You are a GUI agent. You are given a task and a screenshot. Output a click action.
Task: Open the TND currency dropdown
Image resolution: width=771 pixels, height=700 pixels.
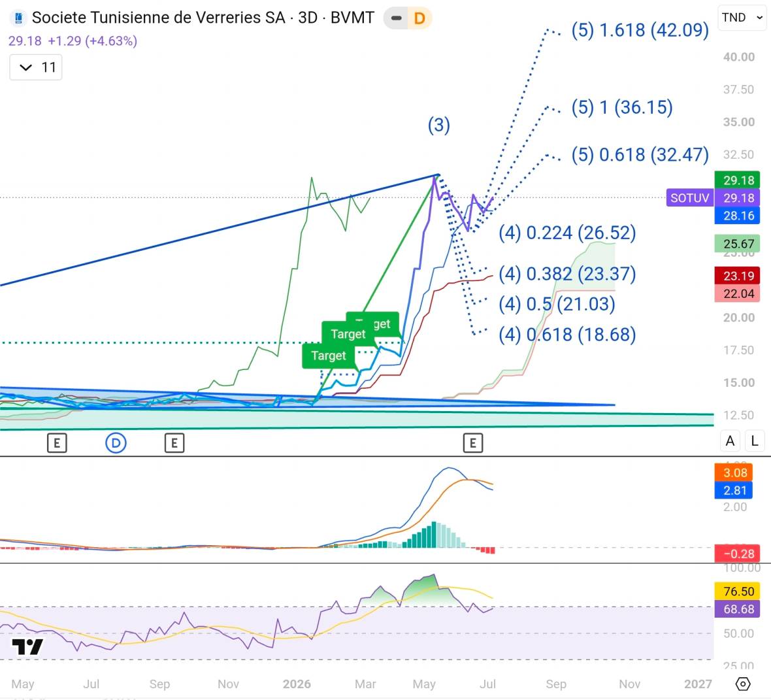[742, 18]
